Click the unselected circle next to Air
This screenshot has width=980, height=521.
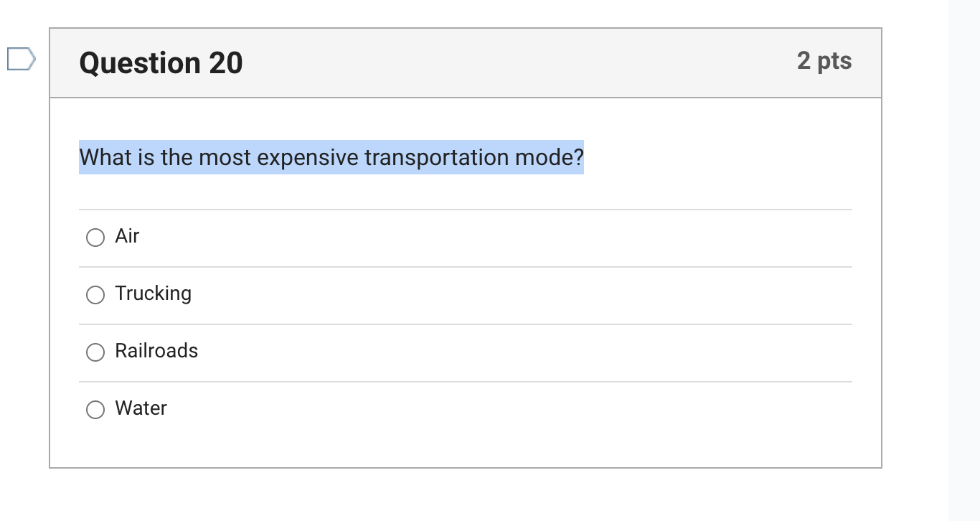(x=95, y=237)
